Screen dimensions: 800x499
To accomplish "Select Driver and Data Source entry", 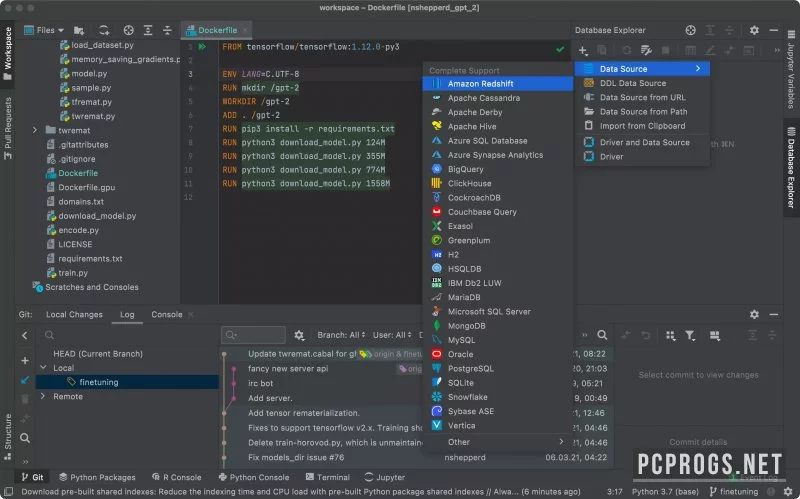I will 642,142.
